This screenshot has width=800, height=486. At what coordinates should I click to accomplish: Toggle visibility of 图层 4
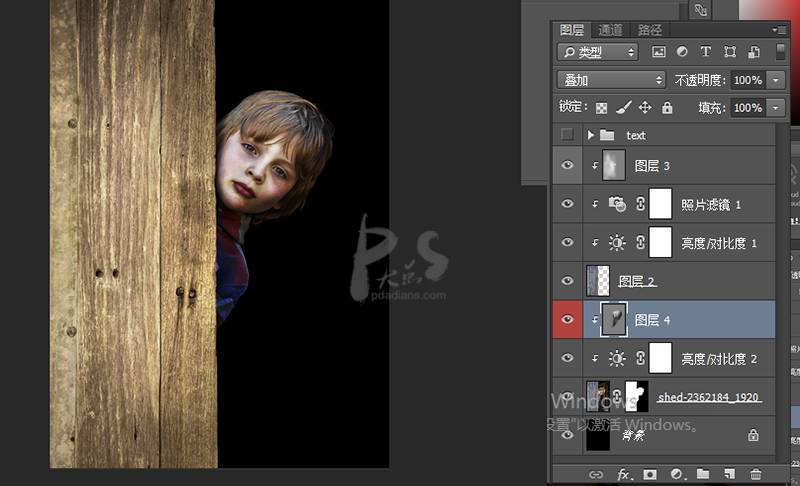click(x=567, y=319)
